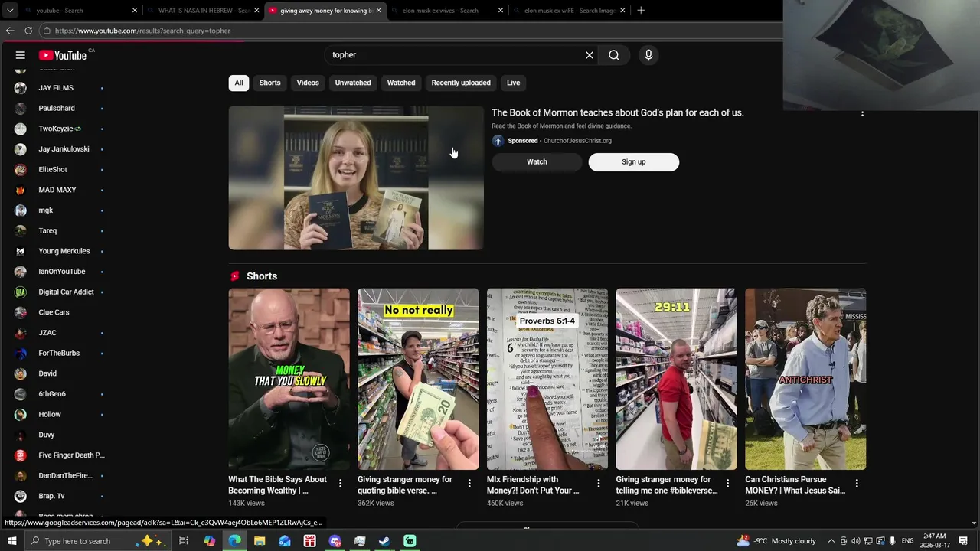
Task: Open the Brap. Tv subscription channel
Action: pyautogui.click(x=51, y=496)
